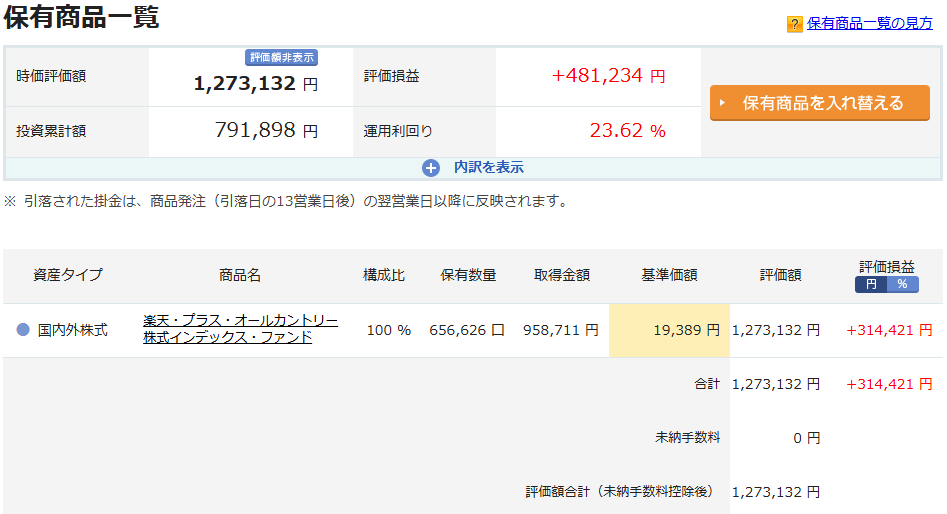This screenshot has width=947, height=514.
Task: Click the blue dot beside 国内外株式
Action: pyautogui.click(x=23, y=330)
